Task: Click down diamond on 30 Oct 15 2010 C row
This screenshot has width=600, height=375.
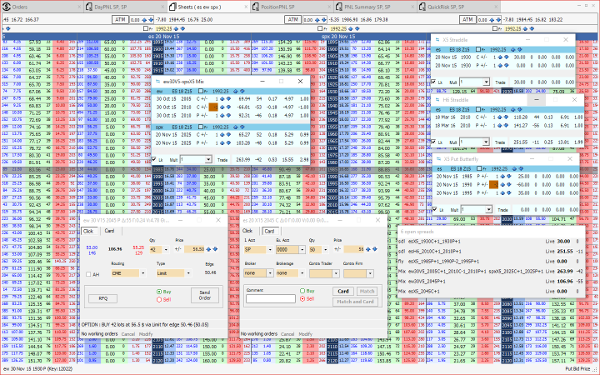Action: [228, 107]
